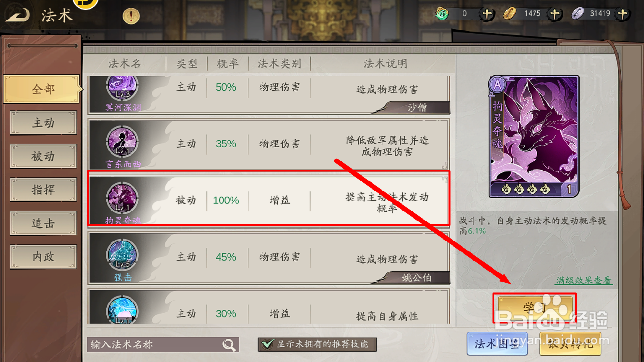Add jade currency with its plus button

tap(487, 14)
